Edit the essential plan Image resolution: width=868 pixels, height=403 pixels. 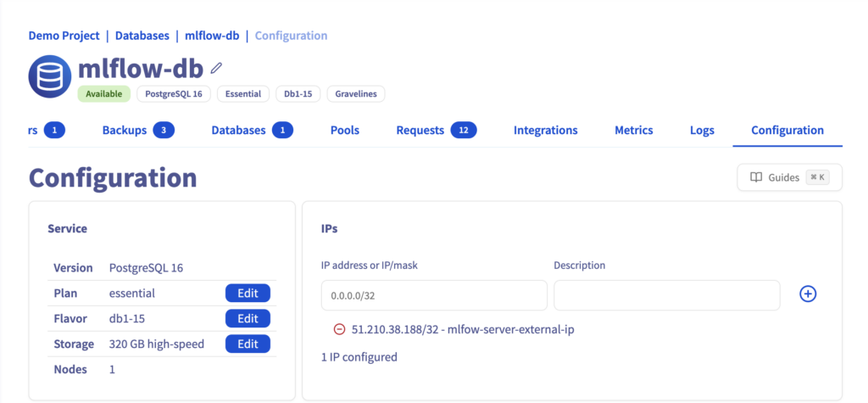(248, 294)
